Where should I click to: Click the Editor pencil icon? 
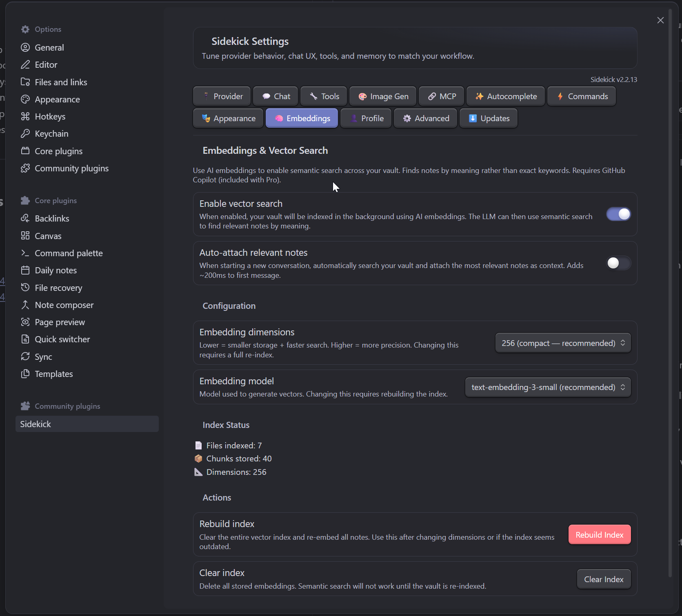coord(25,65)
